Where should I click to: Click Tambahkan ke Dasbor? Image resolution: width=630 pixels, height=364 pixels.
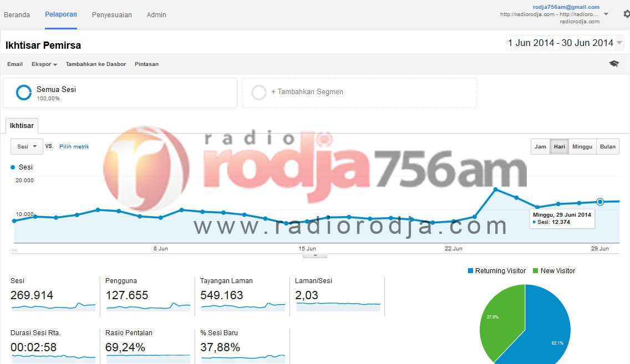tap(95, 64)
